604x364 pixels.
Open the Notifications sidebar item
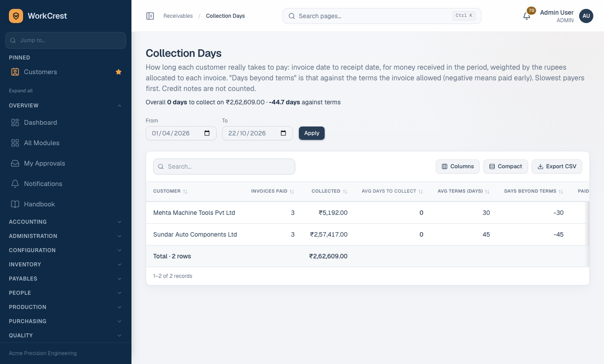tap(66, 184)
